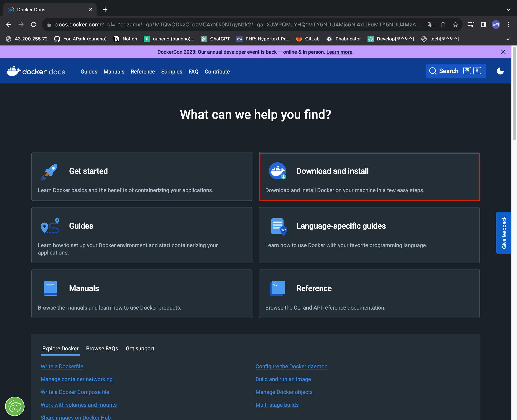517x420 pixels.
Task: Open the Multi-stage builds link
Action: [x=277, y=405]
